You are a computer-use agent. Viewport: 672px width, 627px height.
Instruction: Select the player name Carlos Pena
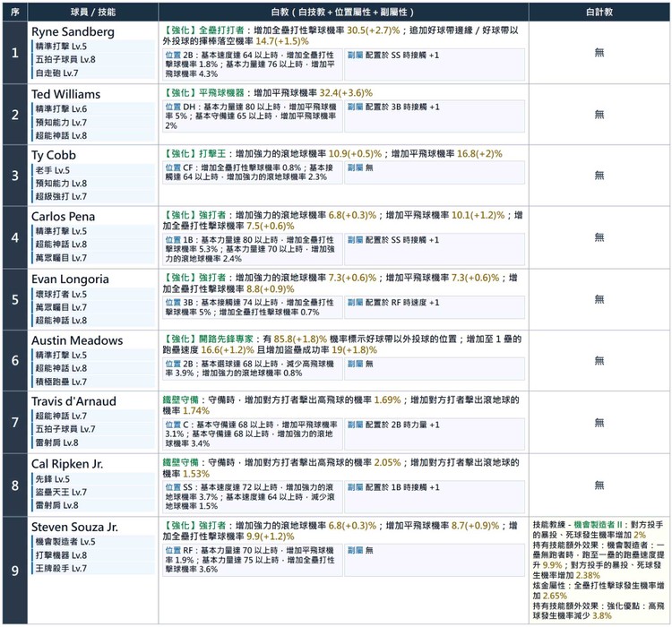click(x=63, y=217)
